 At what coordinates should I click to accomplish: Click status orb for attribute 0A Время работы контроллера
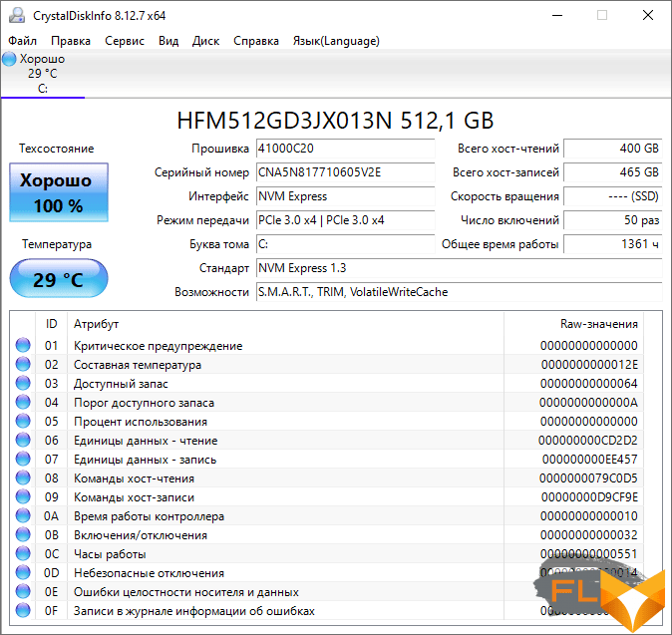23,516
